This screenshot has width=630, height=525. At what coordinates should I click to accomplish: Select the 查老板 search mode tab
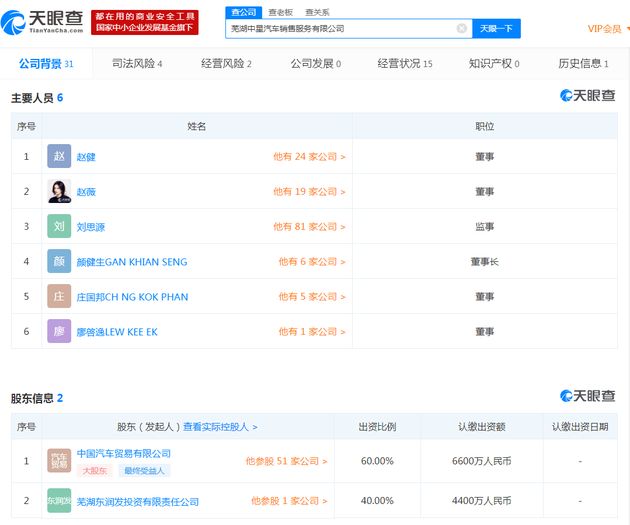coord(279,12)
